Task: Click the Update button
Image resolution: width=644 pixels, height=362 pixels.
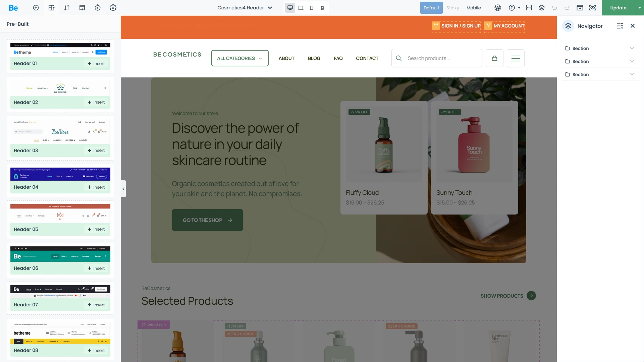Action: coord(618,7)
